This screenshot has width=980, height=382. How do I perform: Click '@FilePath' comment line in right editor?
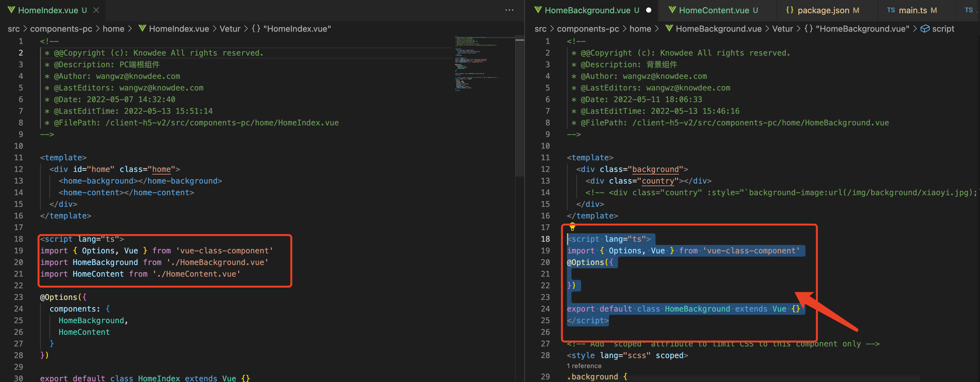point(730,122)
